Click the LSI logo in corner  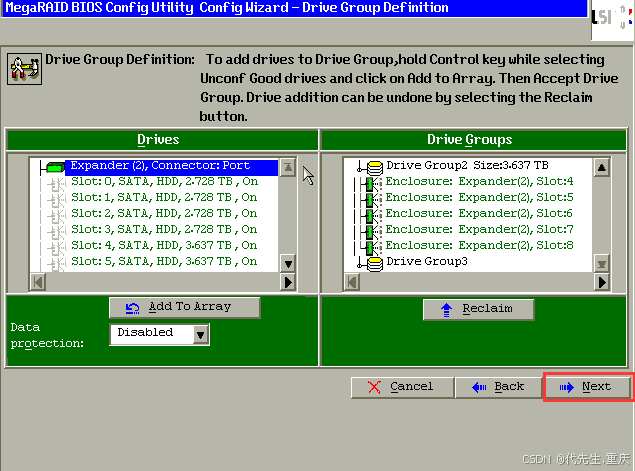612,18
